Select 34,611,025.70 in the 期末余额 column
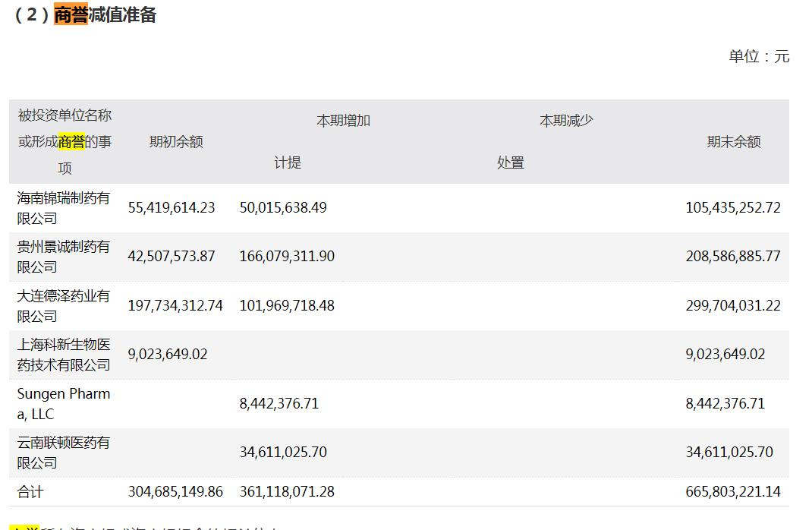The width and height of the screenshot is (812, 530). click(x=729, y=453)
